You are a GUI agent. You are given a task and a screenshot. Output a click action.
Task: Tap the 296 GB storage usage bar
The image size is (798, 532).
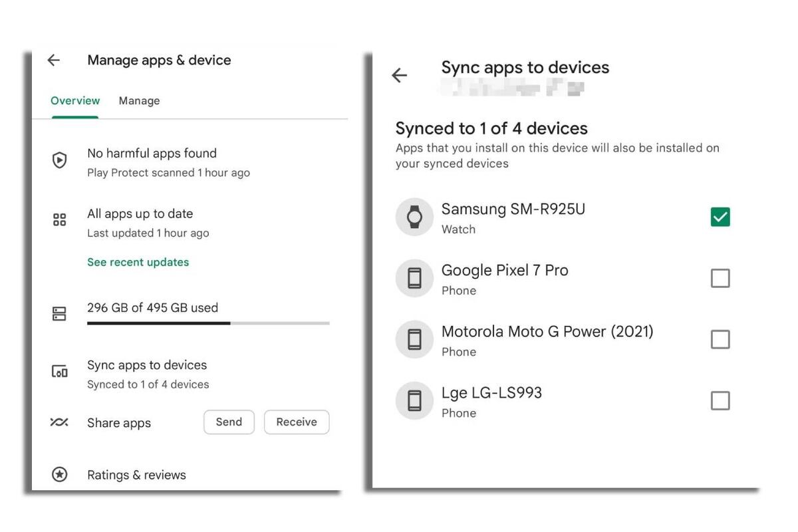(x=208, y=323)
